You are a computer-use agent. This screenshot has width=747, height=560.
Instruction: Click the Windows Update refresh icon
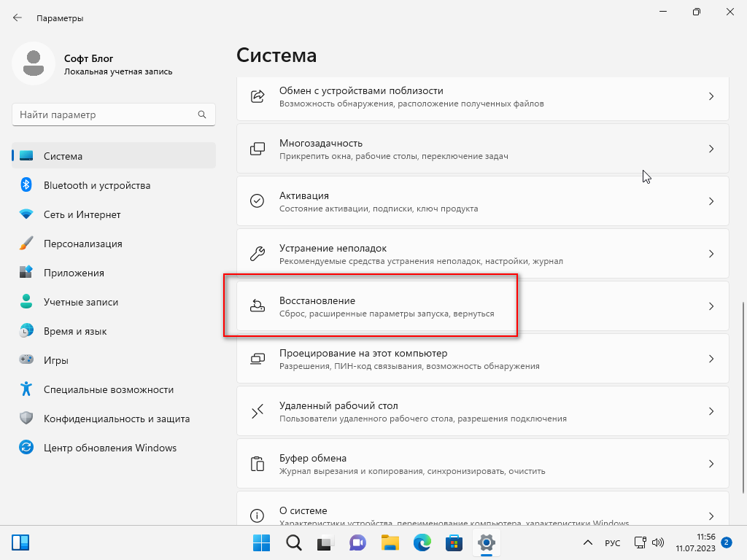[26, 447]
